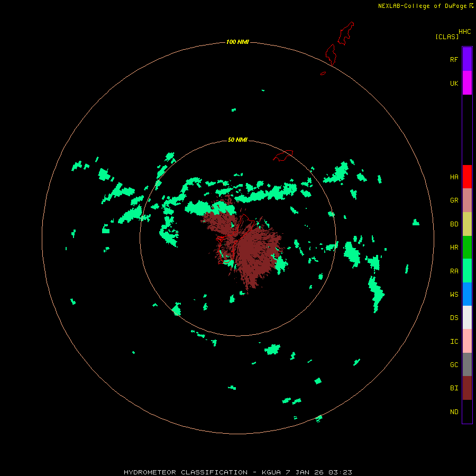This screenshot has height=476, width=476.
Task: Click the [CLAS] unit label
Action: 447,36
